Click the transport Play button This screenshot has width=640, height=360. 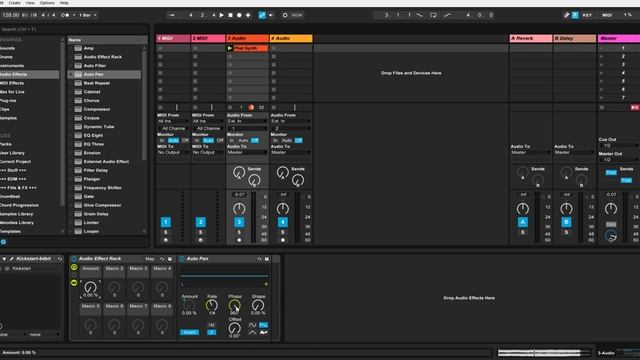[x=222, y=15]
